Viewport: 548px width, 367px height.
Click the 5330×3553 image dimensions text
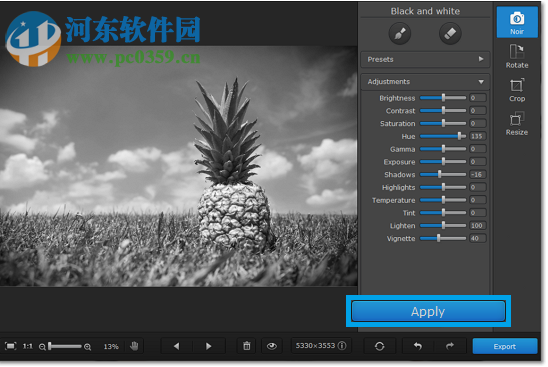pyautogui.click(x=315, y=346)
